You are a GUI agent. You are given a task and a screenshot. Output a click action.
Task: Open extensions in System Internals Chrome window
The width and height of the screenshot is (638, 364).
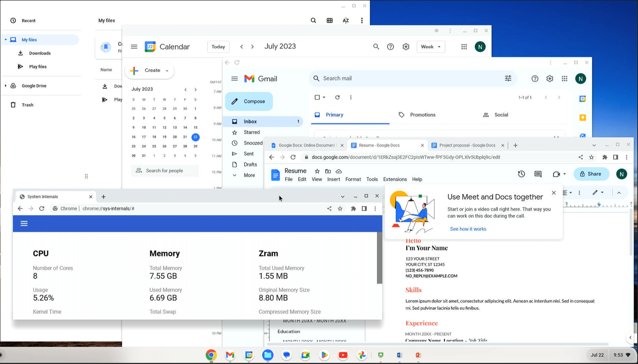pos(353,209)
